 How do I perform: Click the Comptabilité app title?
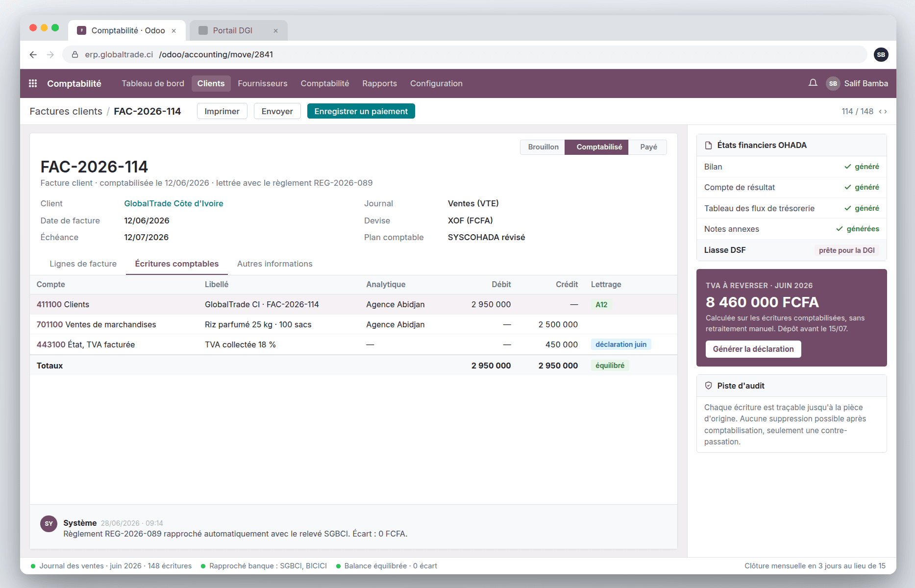pyautogui.click(x=74, y=83)
